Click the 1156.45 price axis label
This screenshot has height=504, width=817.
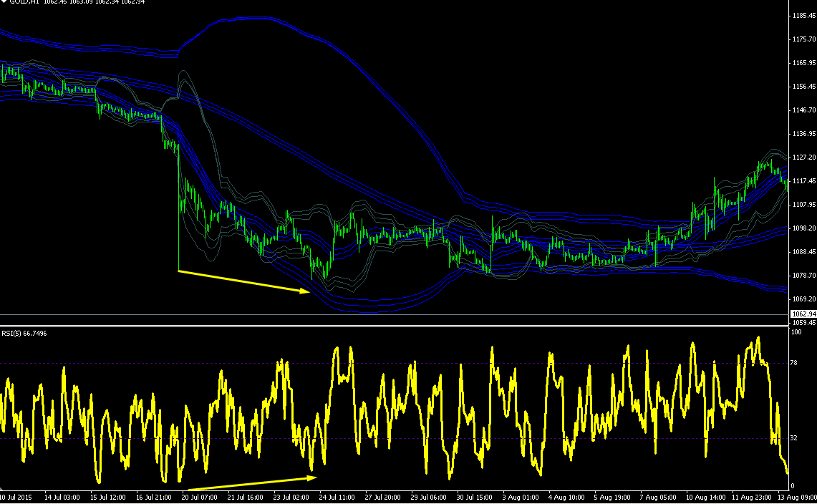(x=804, y=87)
